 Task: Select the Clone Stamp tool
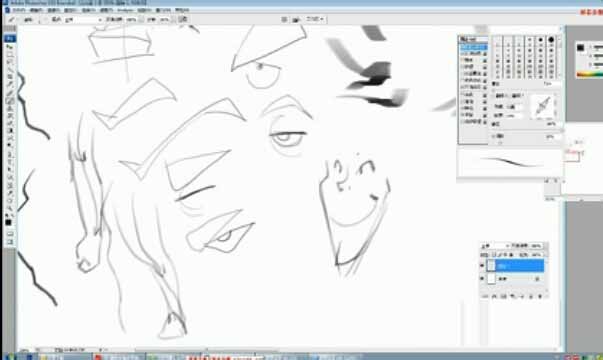point(10,108)
